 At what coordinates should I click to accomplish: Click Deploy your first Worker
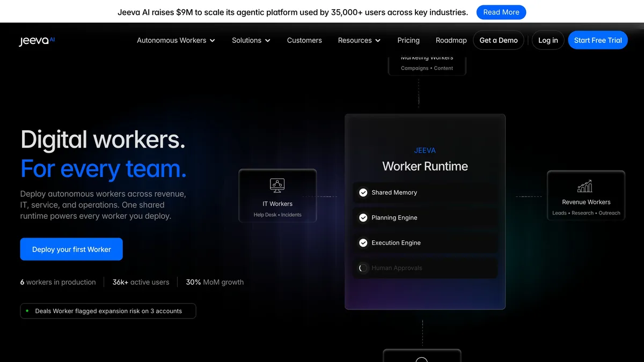(71, 249)
